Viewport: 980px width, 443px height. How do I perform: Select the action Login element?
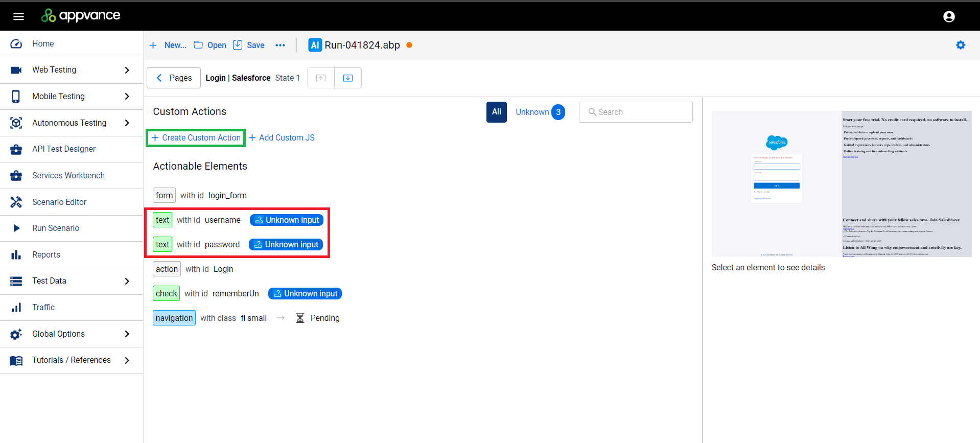(193, 269)
